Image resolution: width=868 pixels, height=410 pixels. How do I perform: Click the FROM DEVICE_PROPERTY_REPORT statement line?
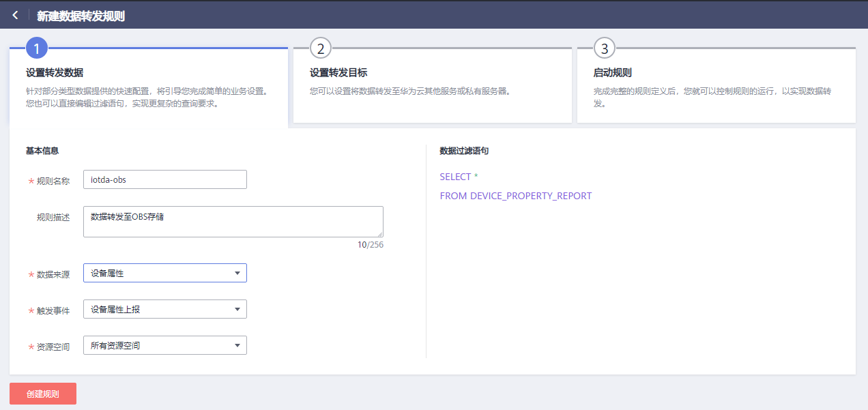tap(515, 196)
